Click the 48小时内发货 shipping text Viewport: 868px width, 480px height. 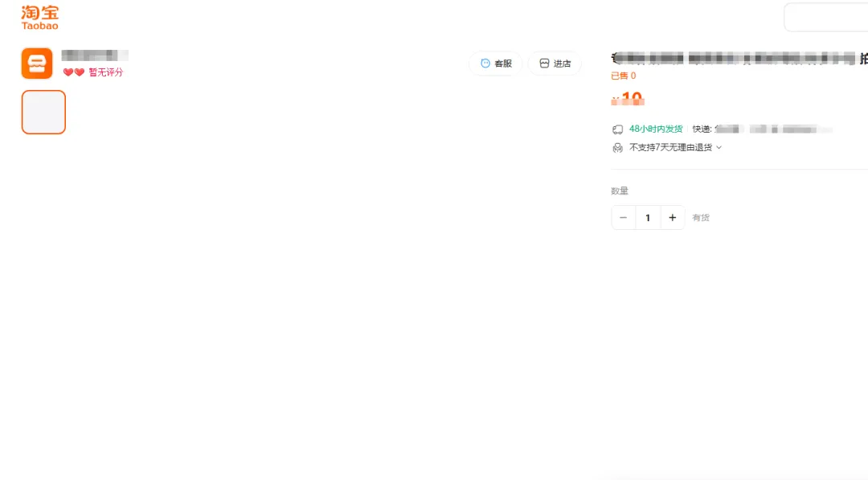656,129
